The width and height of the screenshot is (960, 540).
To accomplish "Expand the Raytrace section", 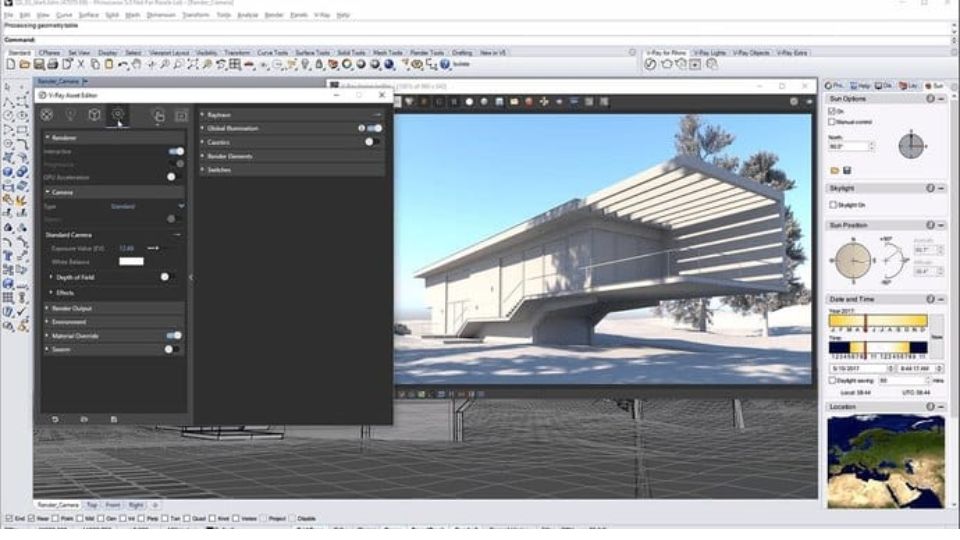I will tap(292, 114).
